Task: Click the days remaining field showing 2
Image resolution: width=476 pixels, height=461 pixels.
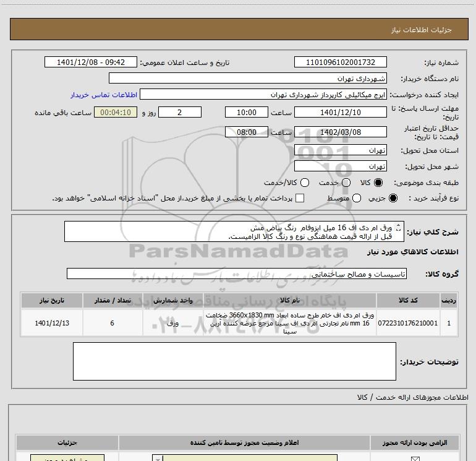Action: (180, 112)
